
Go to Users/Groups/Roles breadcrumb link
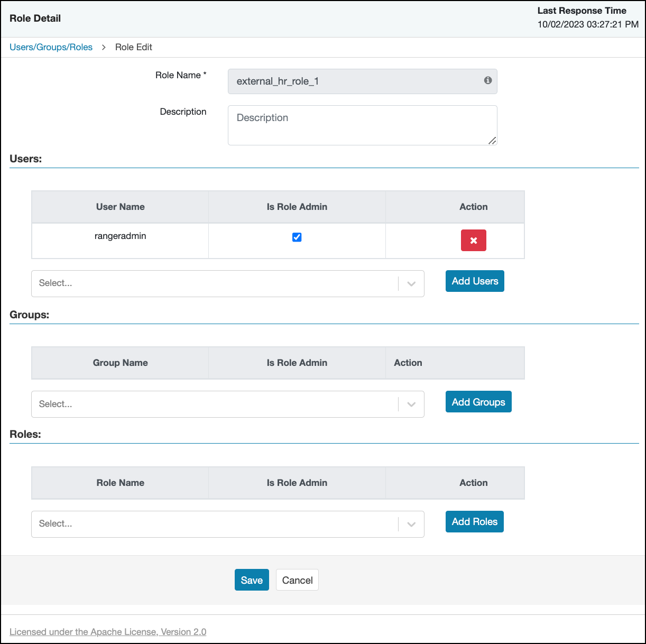click(51, 47)
